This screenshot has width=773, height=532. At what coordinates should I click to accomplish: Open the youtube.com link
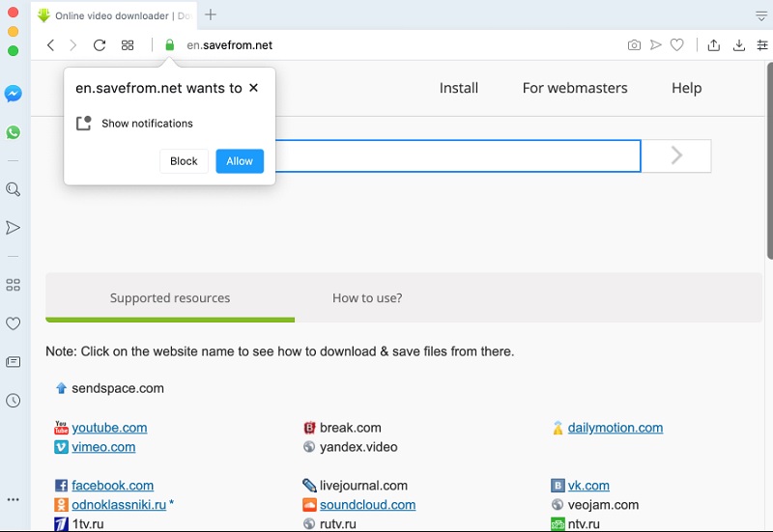tap(109, 428)
